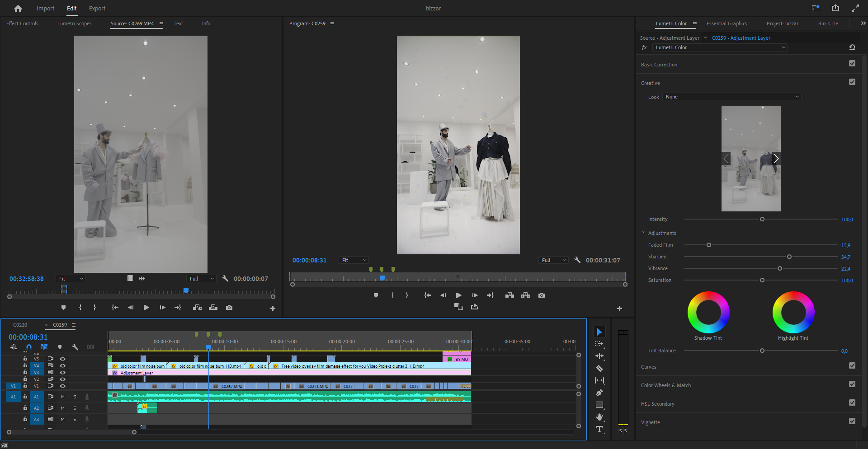868x449 pixels.
Task: Uncheck the Vignette section checkbox
Action: click(x=852, y=421)
